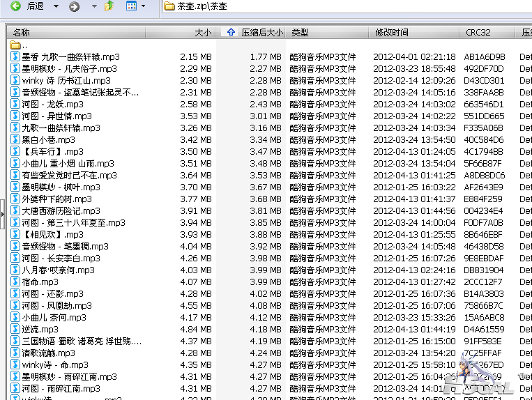Sort by the 名称 column header

pos(76,33)
